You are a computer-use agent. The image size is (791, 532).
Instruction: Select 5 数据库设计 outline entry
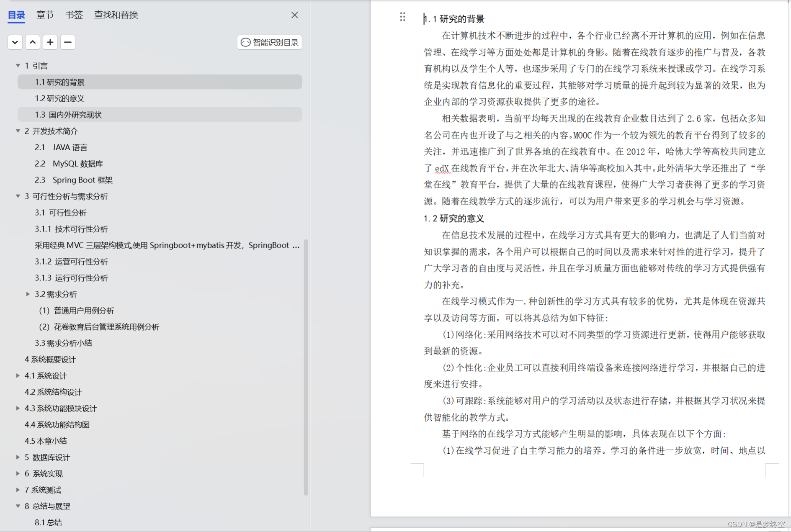pos(47,457)
